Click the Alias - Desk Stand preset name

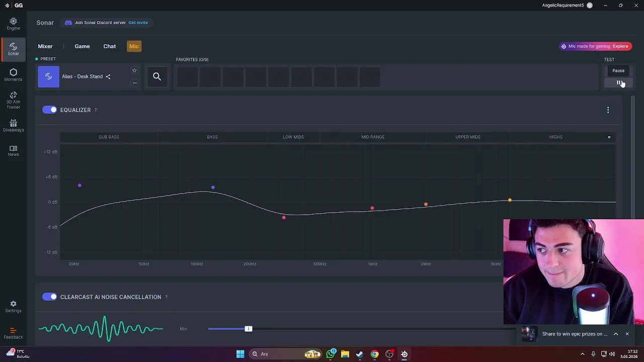[x=82, y=76]
